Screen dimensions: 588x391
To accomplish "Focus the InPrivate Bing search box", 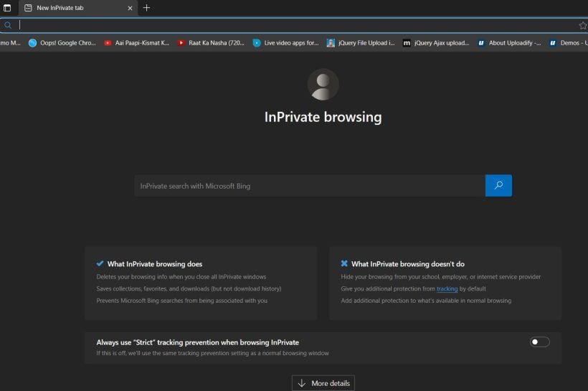I will click(x=308, y=186).
